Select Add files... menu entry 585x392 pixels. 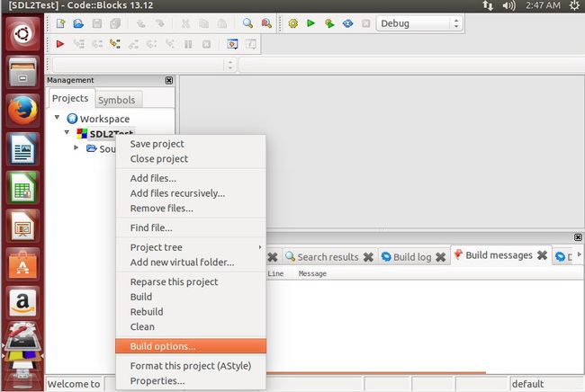coord(191,178)
